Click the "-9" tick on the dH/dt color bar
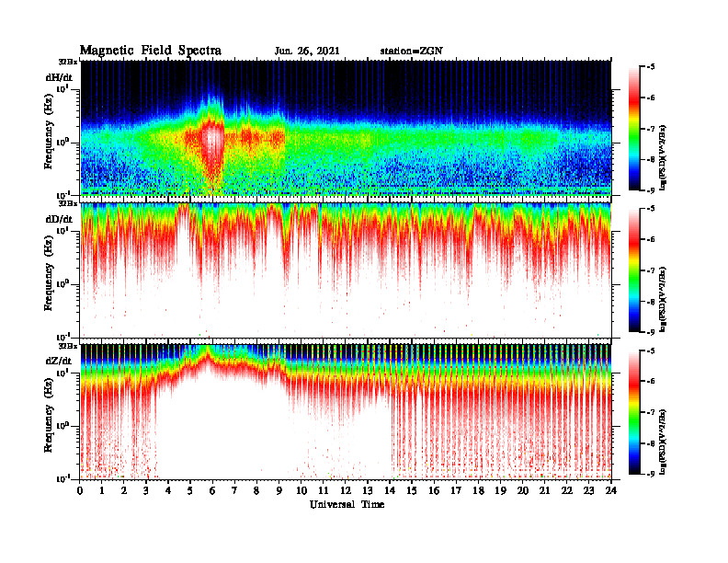Viewport: 728px width, 563px height. 650,190
